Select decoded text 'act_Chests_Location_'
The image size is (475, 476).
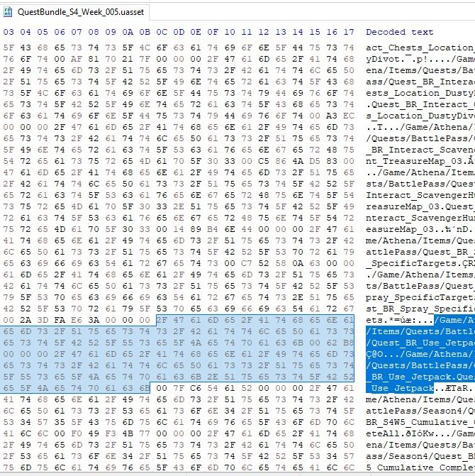(420, 48)
